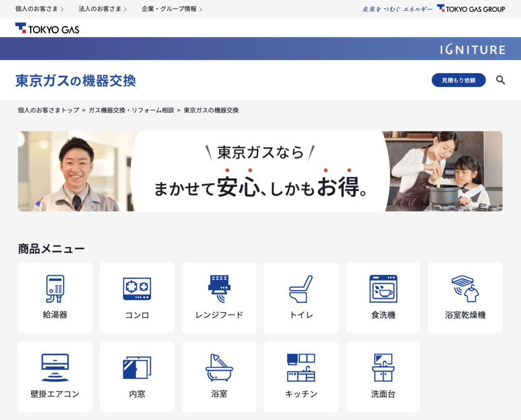The width and height of the screenshot is (521, 420).
Task: Click the レンジフード range hood icon
Action: (219, 297)
